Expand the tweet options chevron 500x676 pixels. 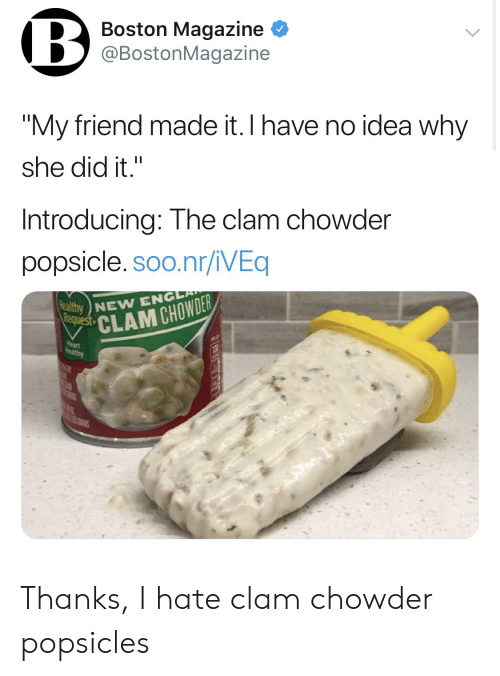coord(472,32)
